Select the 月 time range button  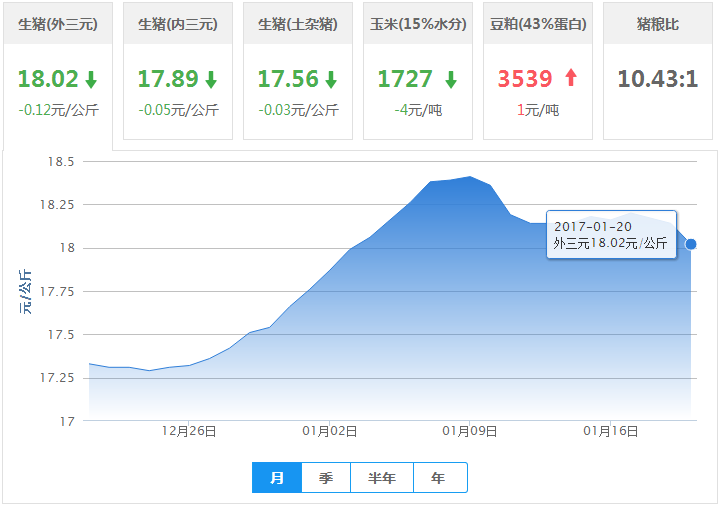pyautogui.click(x=277, y=478)
